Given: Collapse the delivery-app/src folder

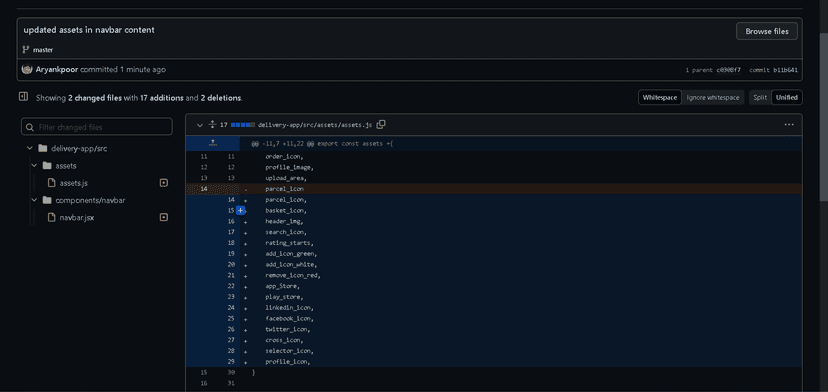Looking at the screenshot, I should pos(30,148).
